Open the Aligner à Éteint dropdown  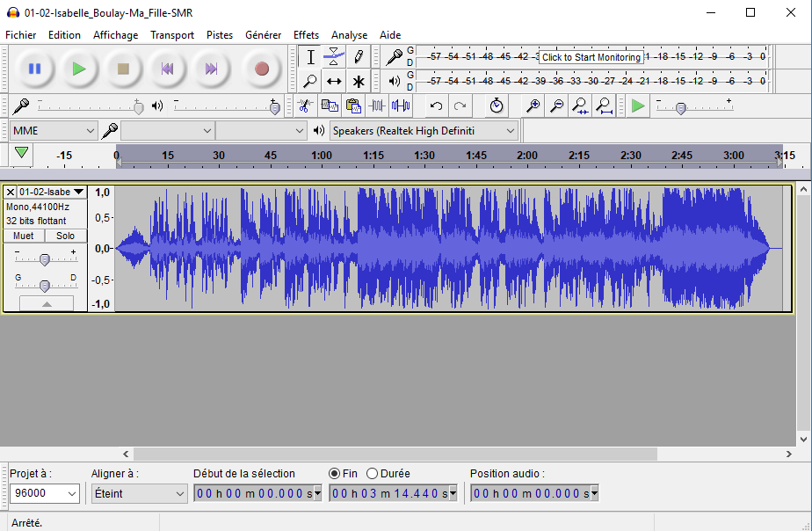coord(139,493)
